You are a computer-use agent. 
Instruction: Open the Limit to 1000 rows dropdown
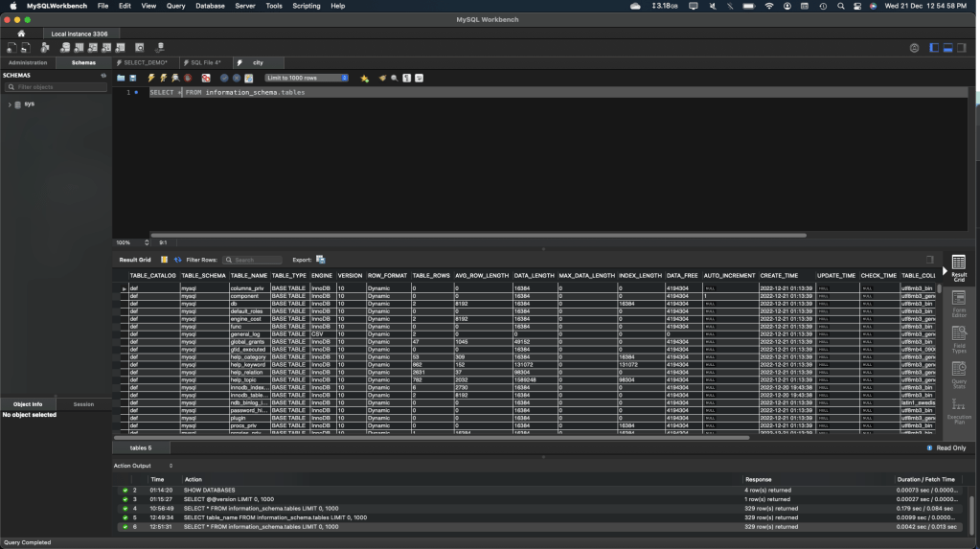click(307, 78)
